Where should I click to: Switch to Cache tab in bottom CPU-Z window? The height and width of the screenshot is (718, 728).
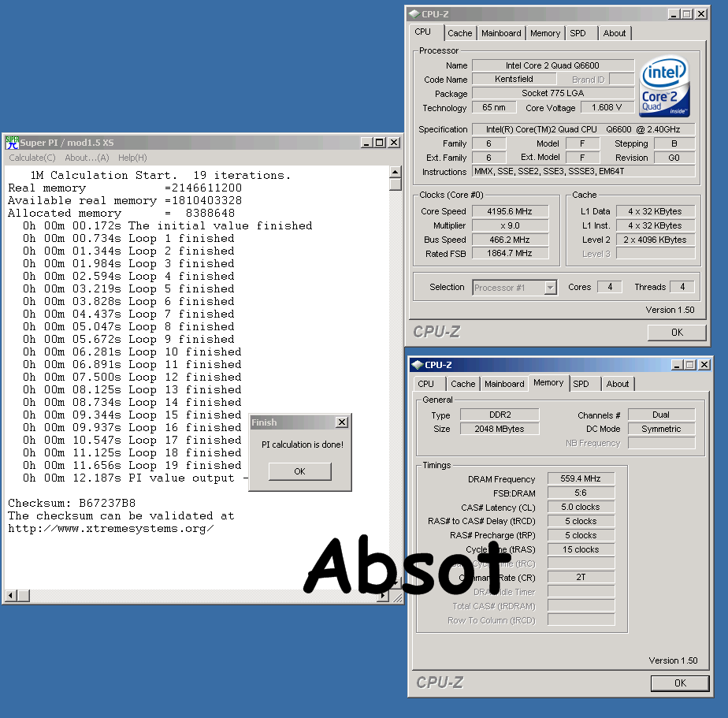click(463, 384)
